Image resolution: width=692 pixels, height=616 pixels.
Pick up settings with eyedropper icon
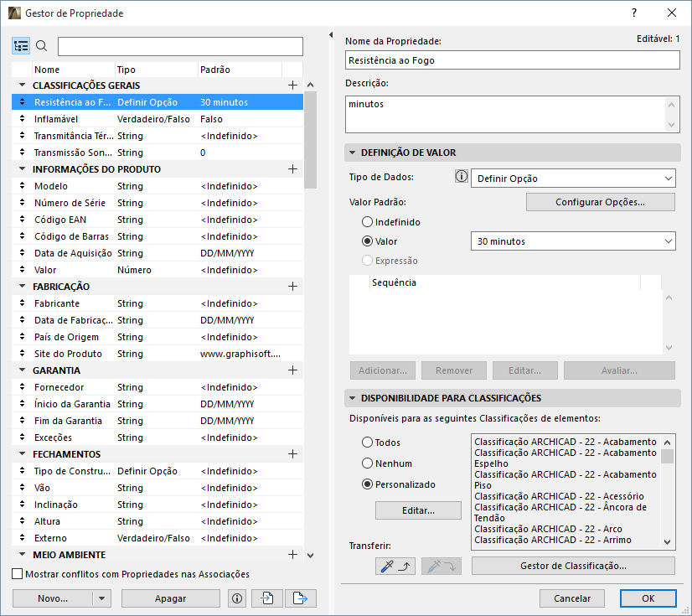click(395, 566)
